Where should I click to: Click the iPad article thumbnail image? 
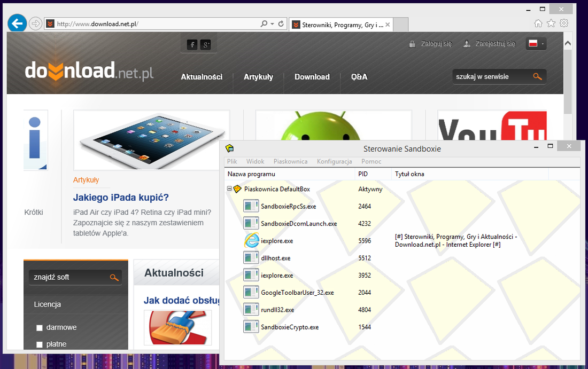point(151,140)
